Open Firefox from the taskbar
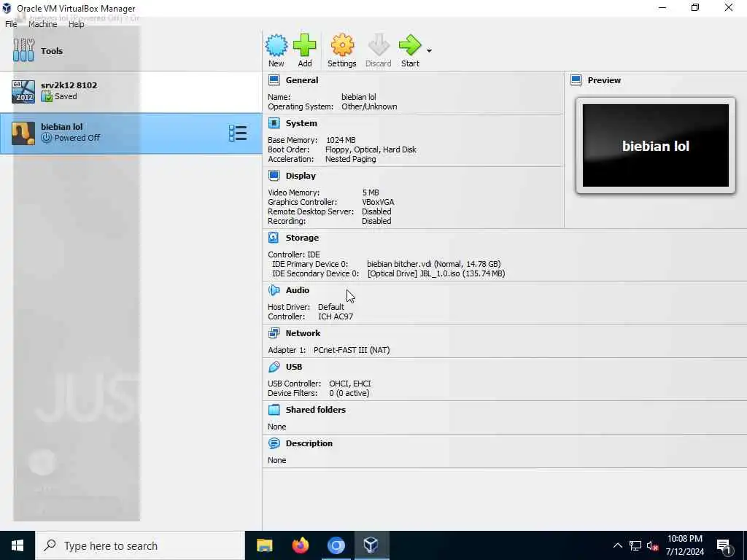The image size is (747, 560). 300,545
